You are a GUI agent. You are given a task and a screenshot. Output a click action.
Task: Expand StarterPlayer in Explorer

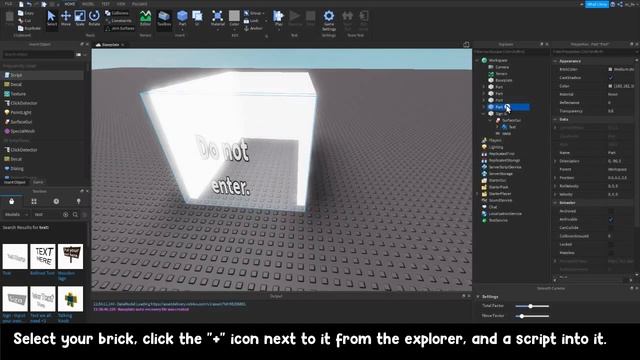[x=477, y=194]
